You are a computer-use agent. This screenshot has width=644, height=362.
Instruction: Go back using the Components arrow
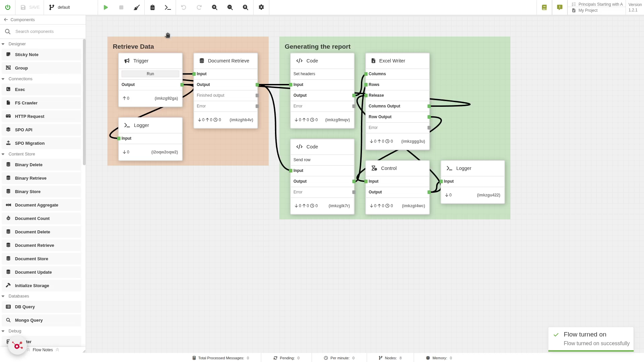6,20
